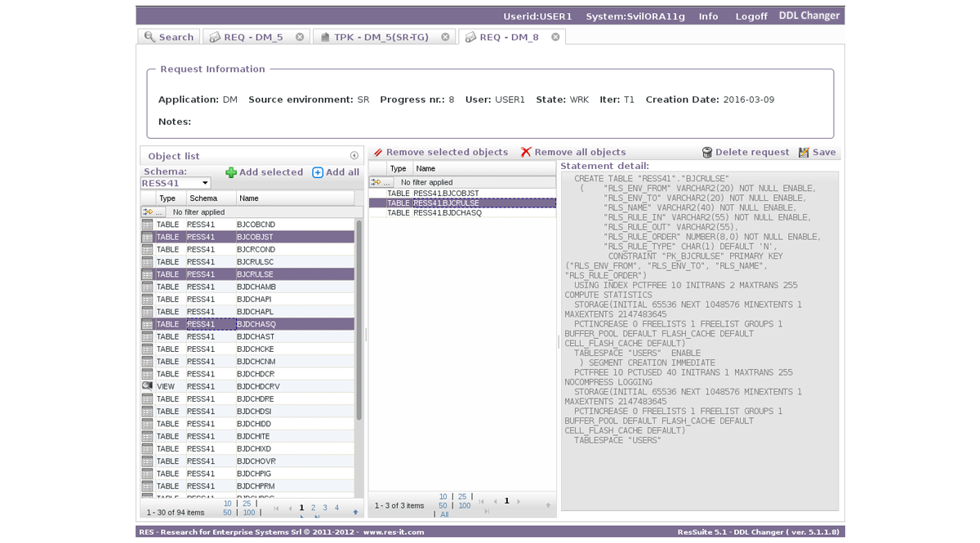The width and height of the screenshot is (980, 543).
Task: Click table icon of BJCOBCND row
Action: click(x=147, y=225)
